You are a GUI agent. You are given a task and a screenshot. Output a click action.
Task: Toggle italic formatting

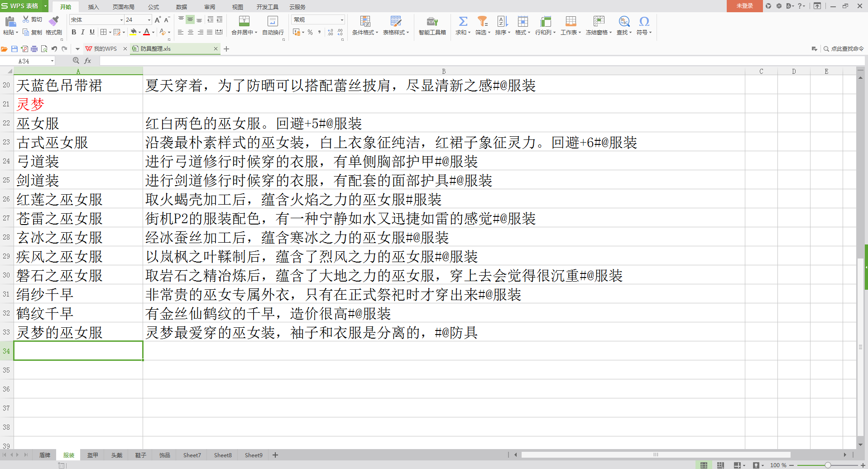point(83,32)
